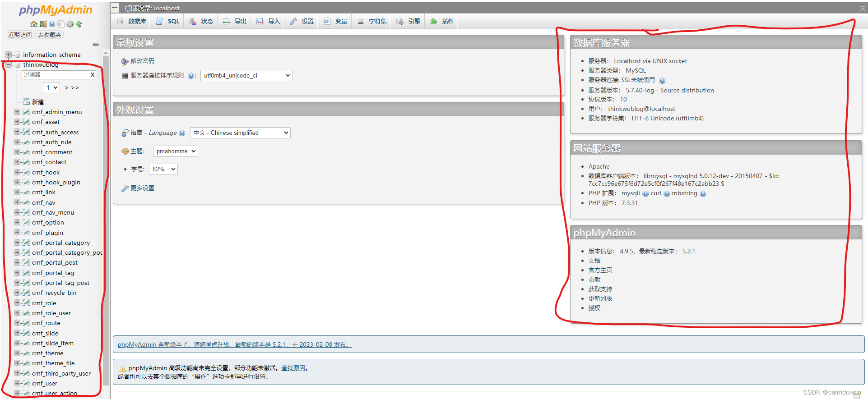Open the 获取支持 link
868x399 pixels.
click(x=600, y=289)
